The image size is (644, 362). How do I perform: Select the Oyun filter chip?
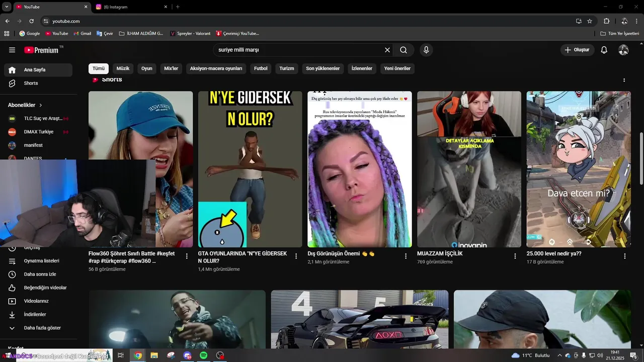pos(147,68)
